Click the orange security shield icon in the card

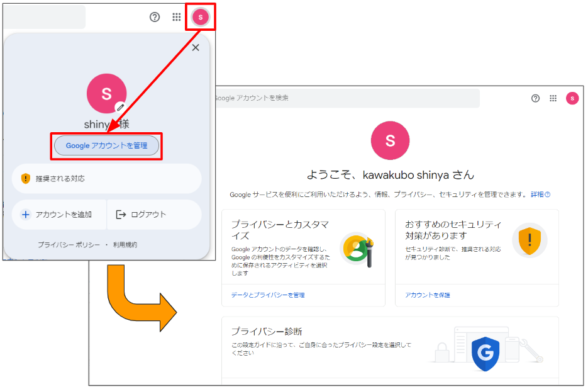click(530, 240)
